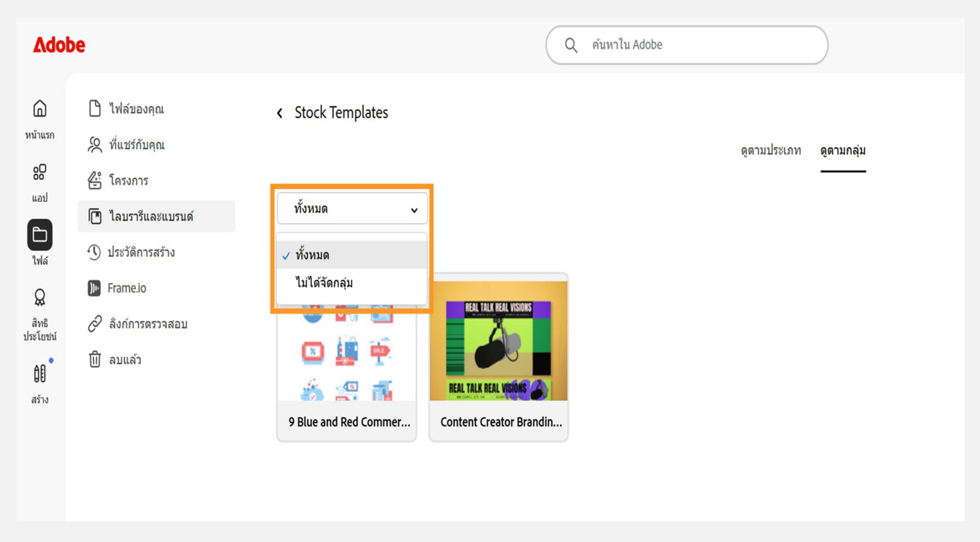
Task: Click the ค้นหาใน Adobe search field
Action: 687,45
